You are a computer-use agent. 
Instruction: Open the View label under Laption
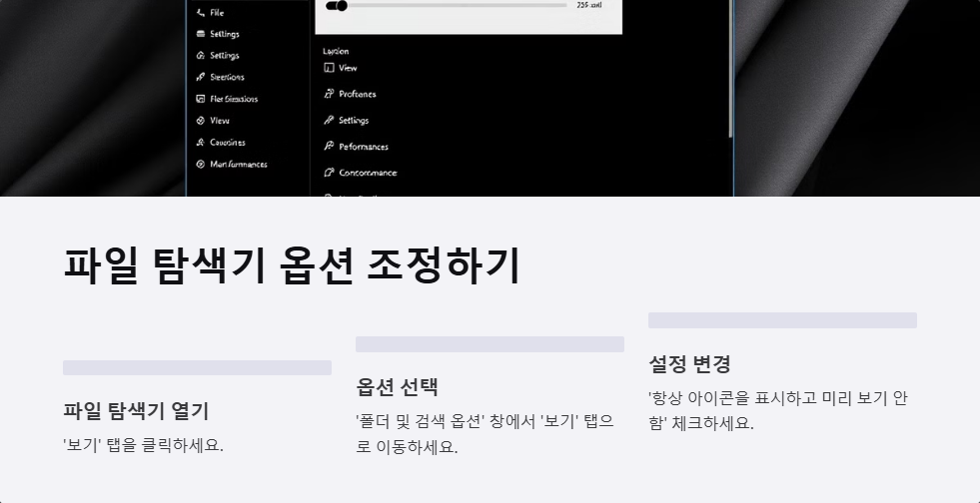tap(348, 68)
